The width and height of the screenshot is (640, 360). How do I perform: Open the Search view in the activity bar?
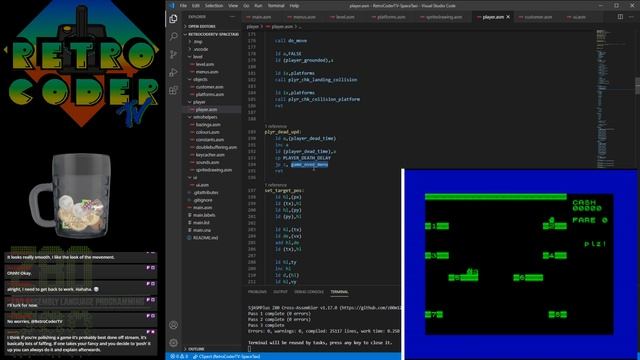point(173,36)
